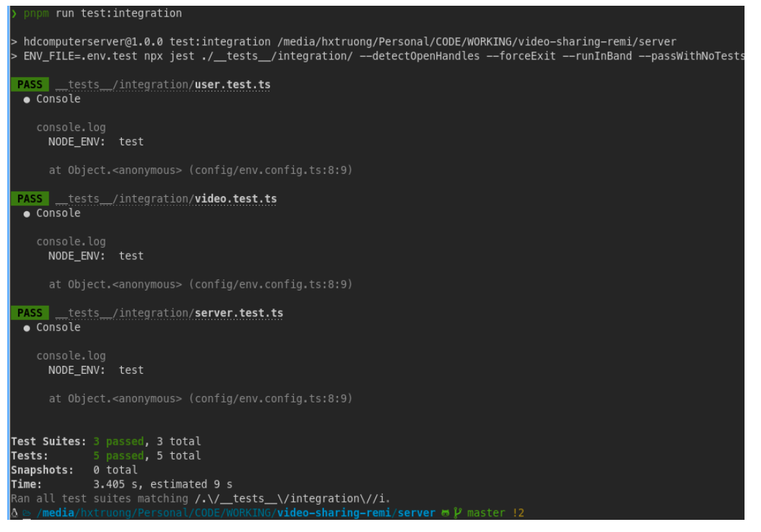Click the 'hdcomputerserver@1.0.0 test:integration' line
The image size is (761, 532).
[x=343, y=42]
